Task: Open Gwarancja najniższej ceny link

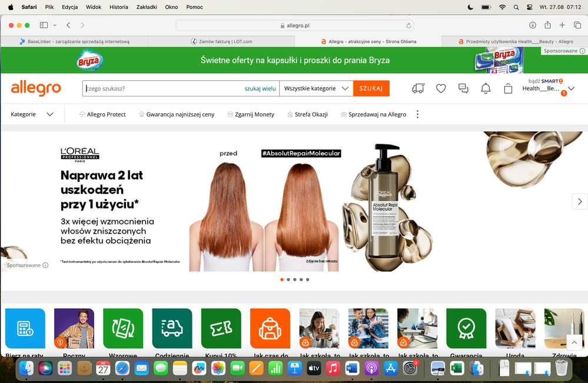Action: pyautogui.click(x=177, y=114)
